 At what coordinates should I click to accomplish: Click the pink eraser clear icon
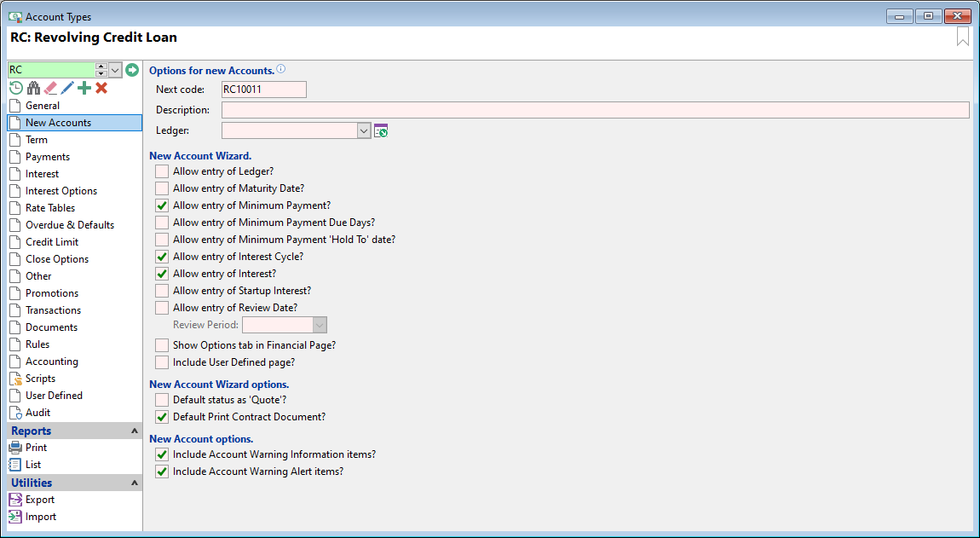[x=50, y=88]
